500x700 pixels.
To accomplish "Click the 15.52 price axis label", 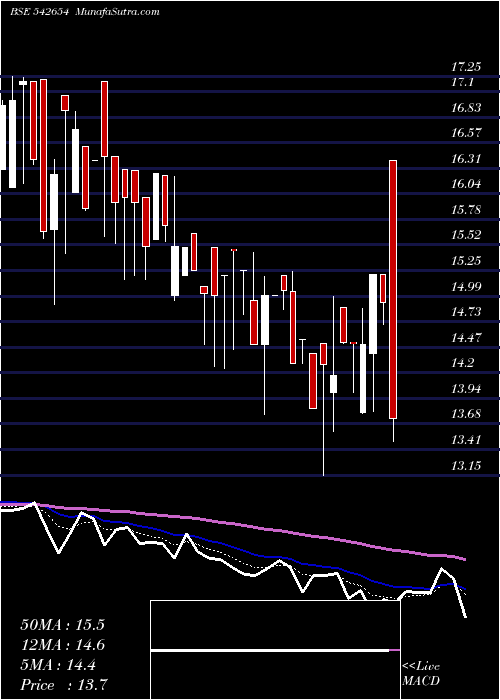I will point(466,235).
